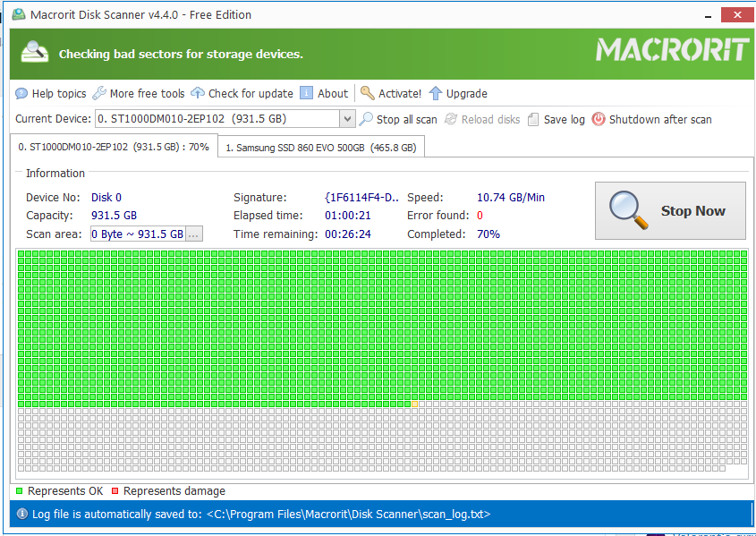756x536 pixels.
Task: Click the Reload disks label
Action: (491, 120)
